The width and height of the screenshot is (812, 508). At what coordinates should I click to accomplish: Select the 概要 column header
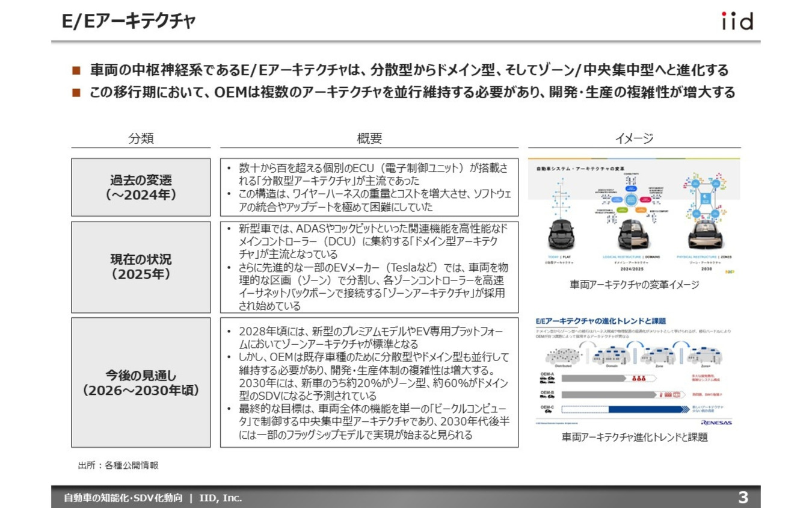[x=369, y=138]
